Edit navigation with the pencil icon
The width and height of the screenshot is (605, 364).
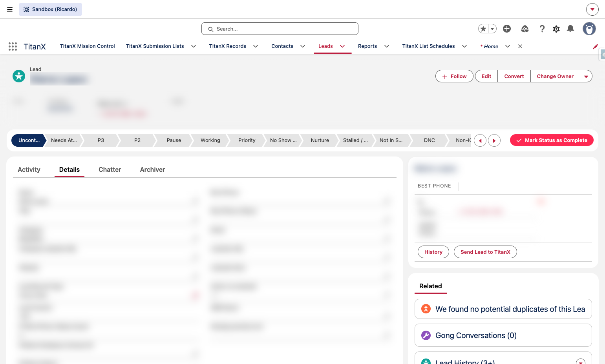(x=596, y=46)
